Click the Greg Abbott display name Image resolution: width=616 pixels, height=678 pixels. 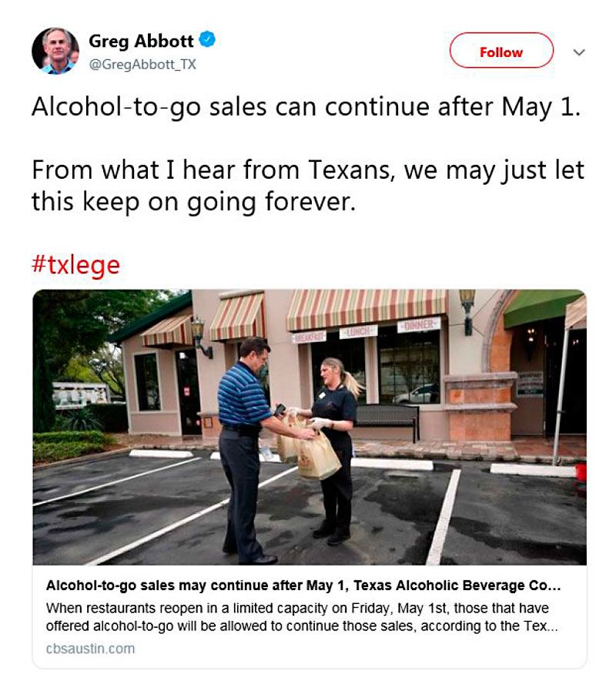(141, 42)
